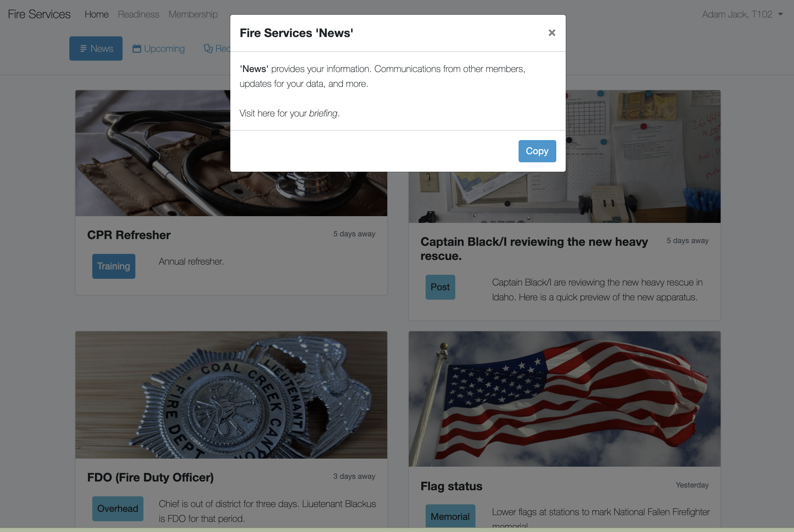
Task: Click the Copy button in dialog
Action: coord(537,151)
